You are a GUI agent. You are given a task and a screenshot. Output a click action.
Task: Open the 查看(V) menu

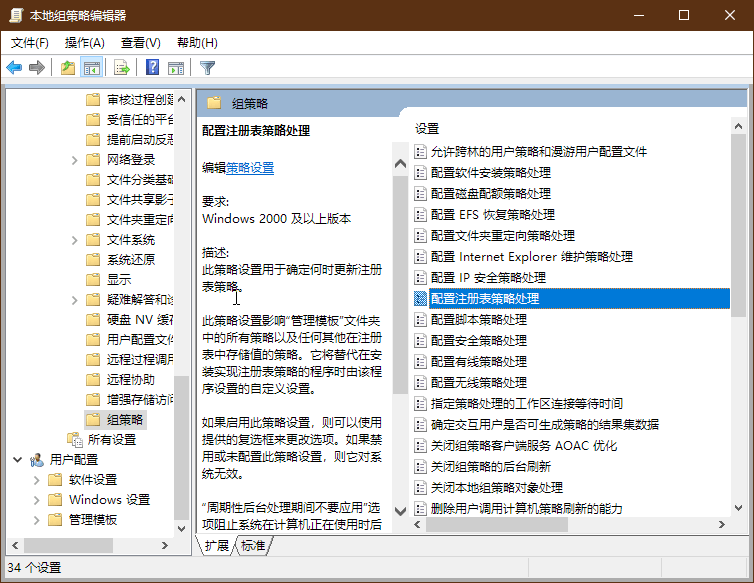pyautogui.click(x=140, y=43)
